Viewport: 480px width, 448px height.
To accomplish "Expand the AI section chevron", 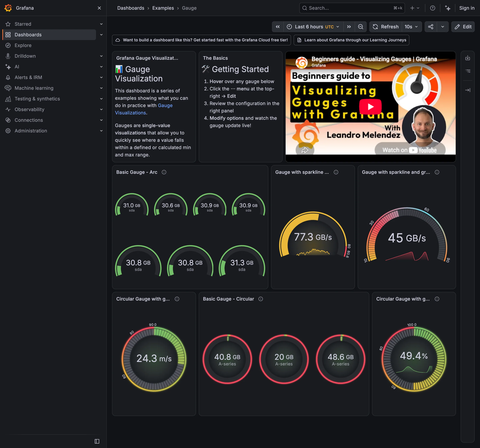I will point(101,67).
